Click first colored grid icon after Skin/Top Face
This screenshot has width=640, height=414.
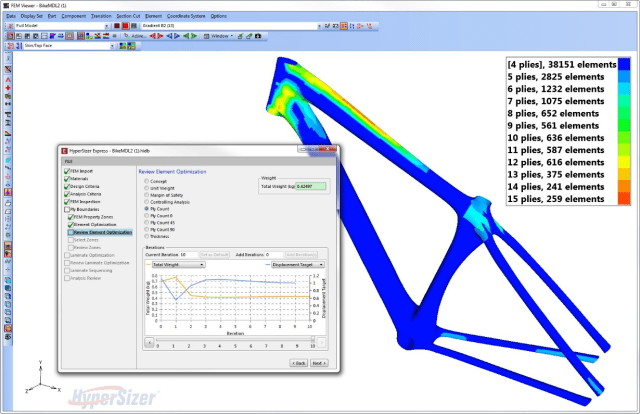[122, 46]
